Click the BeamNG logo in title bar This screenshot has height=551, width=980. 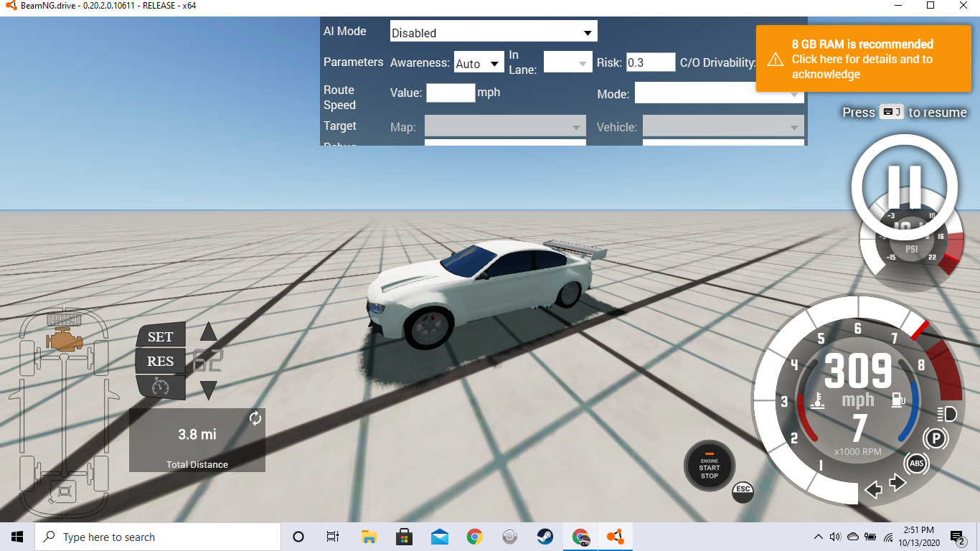(x=11, y=6)
